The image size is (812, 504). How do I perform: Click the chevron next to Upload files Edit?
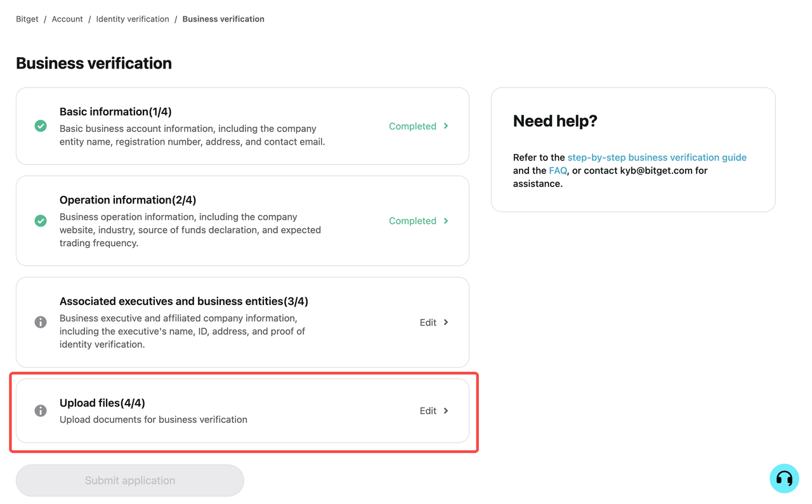[446, 411]
